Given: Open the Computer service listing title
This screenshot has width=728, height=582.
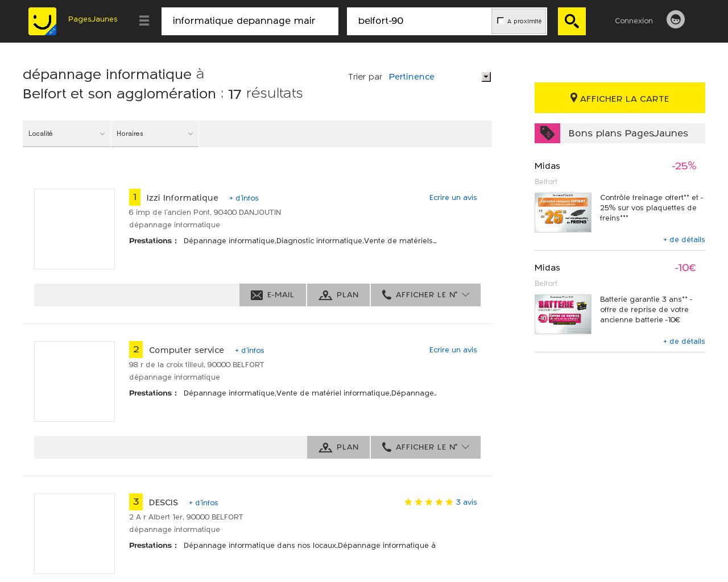Looking at the screenshot, I should pyautogui.click(x=187, y=350).
